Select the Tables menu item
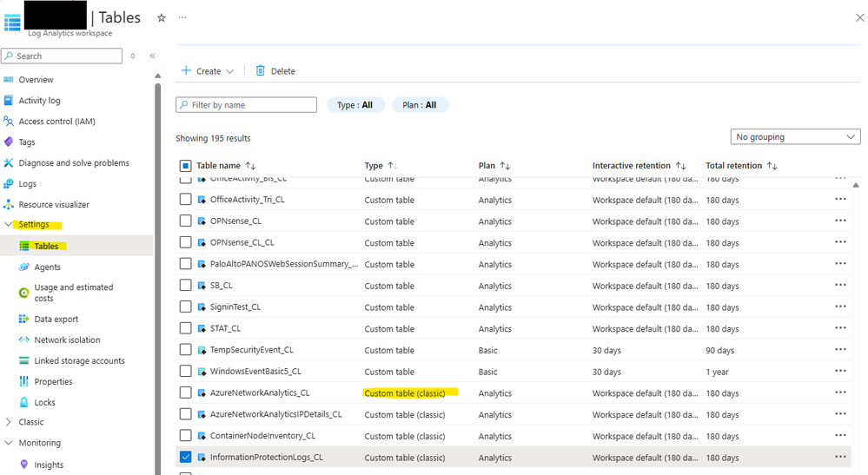The height and width of the screenshot is (475, 868). coord(46,247)
